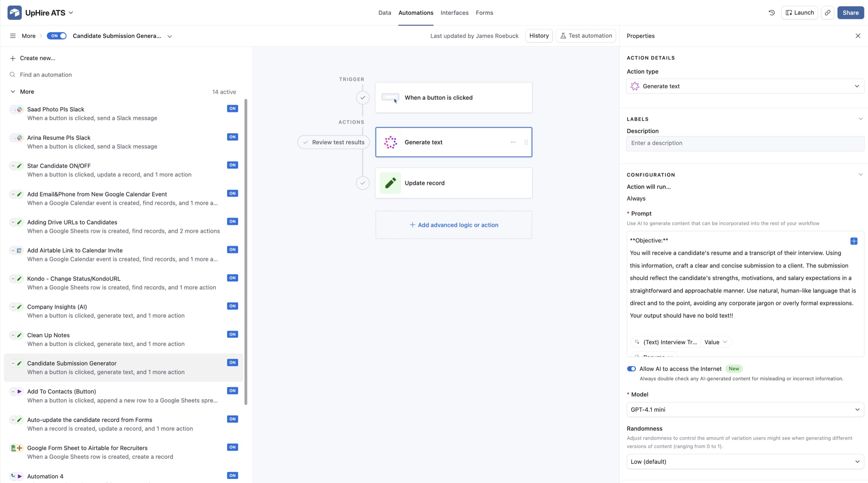Switch to the Automations tab
Screen dimensions: 868x483
pos(416,13)
